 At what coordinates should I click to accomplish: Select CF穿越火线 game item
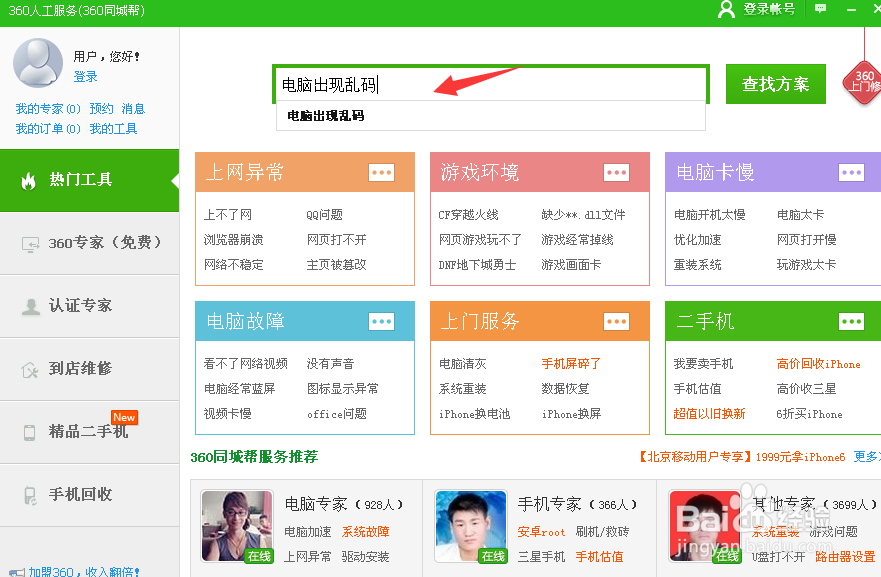pos(468,215)
